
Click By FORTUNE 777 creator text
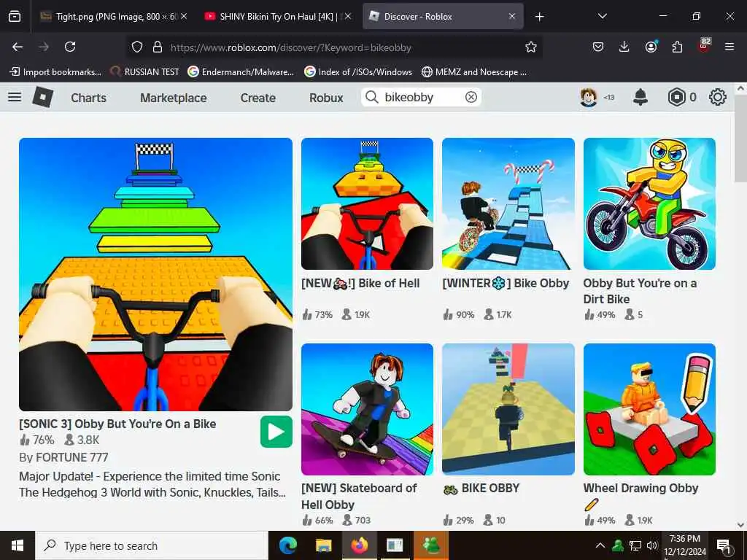coord(63,457)
